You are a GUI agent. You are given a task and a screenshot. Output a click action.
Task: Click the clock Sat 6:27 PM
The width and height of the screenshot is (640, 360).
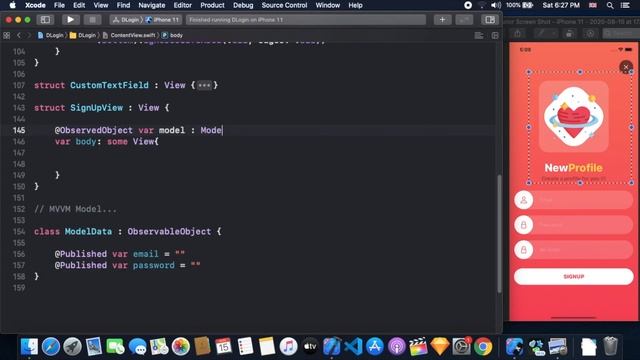[x=561, y=5]
